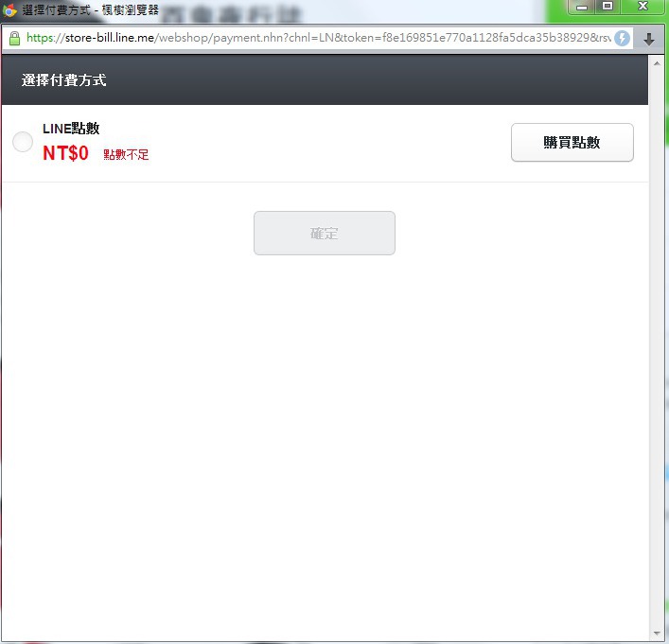Image resolution: width=669 pixels, height=644 pixels.
Task: Click the 選擇付費方式 page header
Action: (64, 80)
